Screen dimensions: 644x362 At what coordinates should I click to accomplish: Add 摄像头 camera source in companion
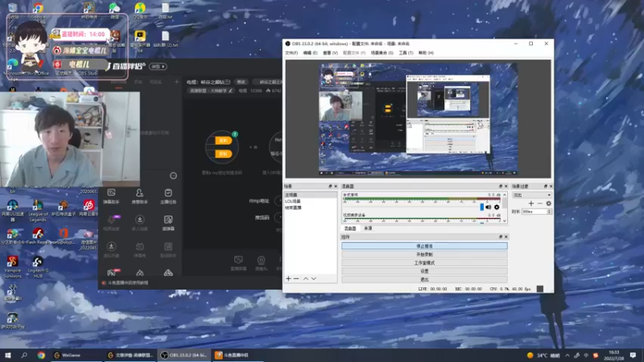261,263
